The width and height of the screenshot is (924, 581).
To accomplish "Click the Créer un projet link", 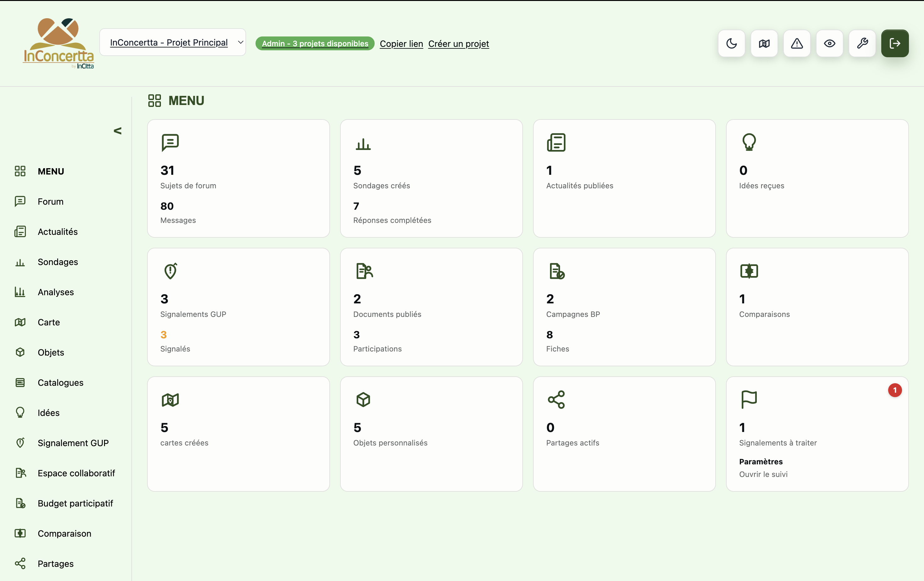I will [x=459, y=44].
